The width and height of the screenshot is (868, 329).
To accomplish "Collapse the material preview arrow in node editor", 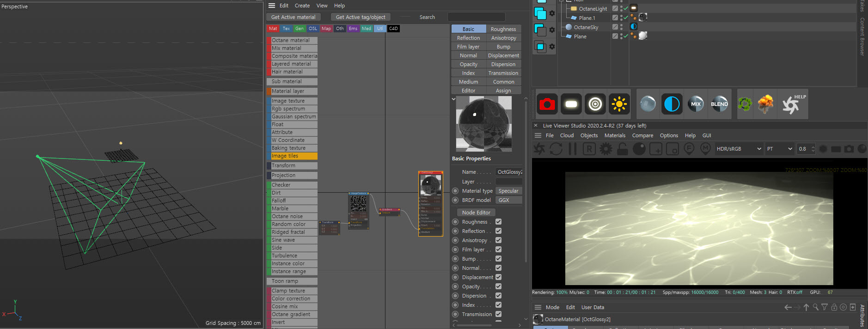I will (453, 99).
